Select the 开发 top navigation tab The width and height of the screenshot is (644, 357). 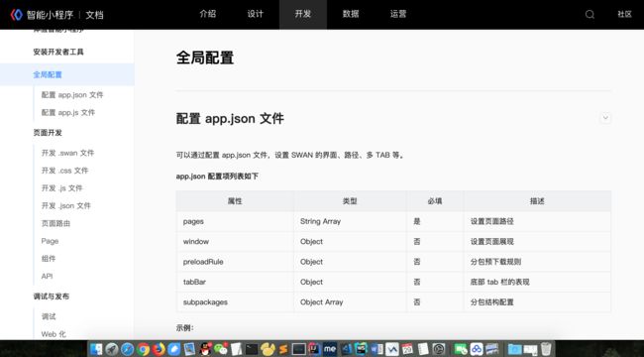coord(303,14)
